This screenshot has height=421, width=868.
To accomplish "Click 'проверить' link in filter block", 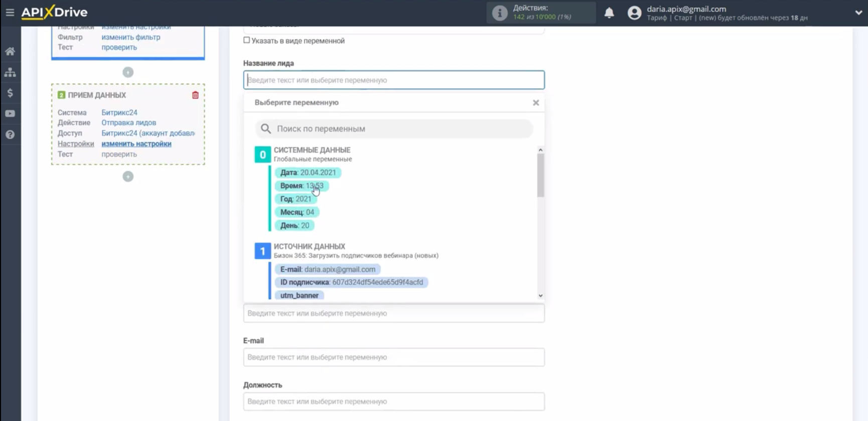I will tap(119, 47).
